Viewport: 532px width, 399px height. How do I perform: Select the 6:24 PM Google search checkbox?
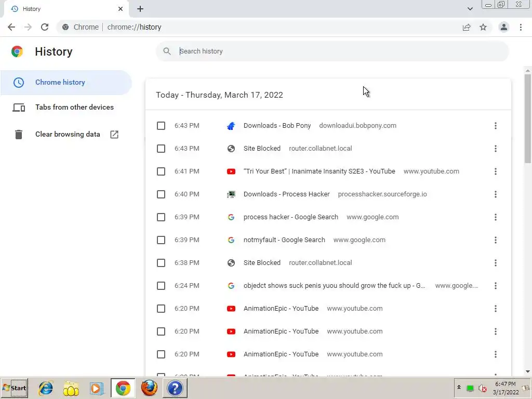click(x=161, y=286)
